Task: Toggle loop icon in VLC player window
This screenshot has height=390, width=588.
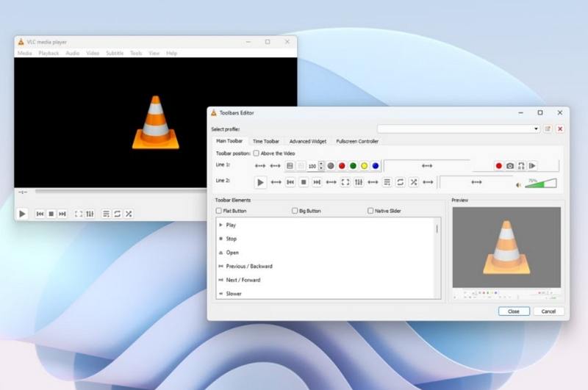Action: click(x=118, y=214)
